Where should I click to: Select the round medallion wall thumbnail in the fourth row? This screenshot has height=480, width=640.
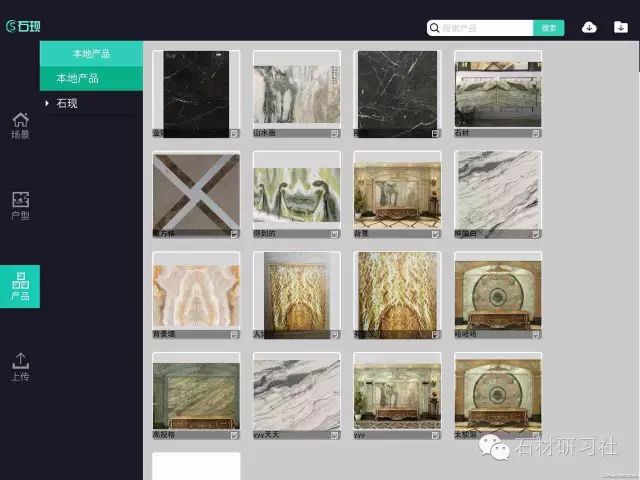(x=498, y=396)
